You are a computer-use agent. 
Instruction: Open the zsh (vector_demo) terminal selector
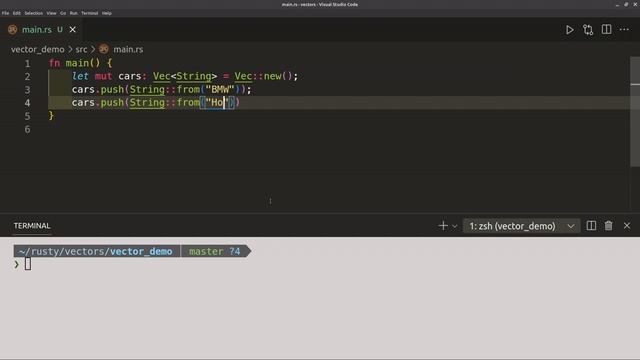[521, 226]
